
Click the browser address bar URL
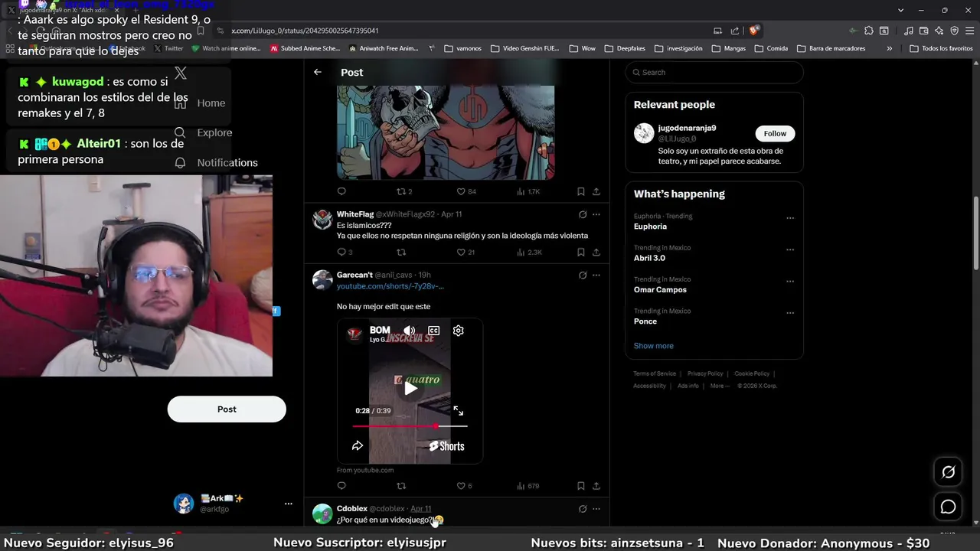pos(306,31)
